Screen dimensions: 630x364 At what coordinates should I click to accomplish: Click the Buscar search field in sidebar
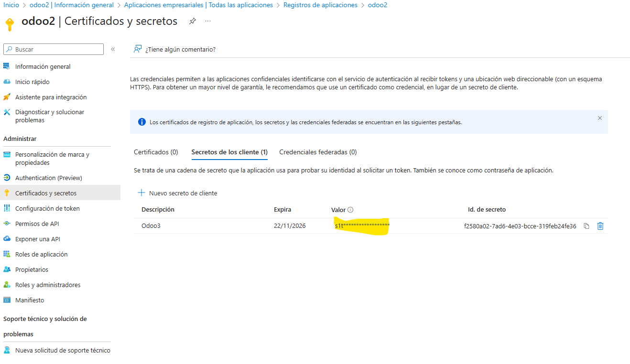[54, 49]
